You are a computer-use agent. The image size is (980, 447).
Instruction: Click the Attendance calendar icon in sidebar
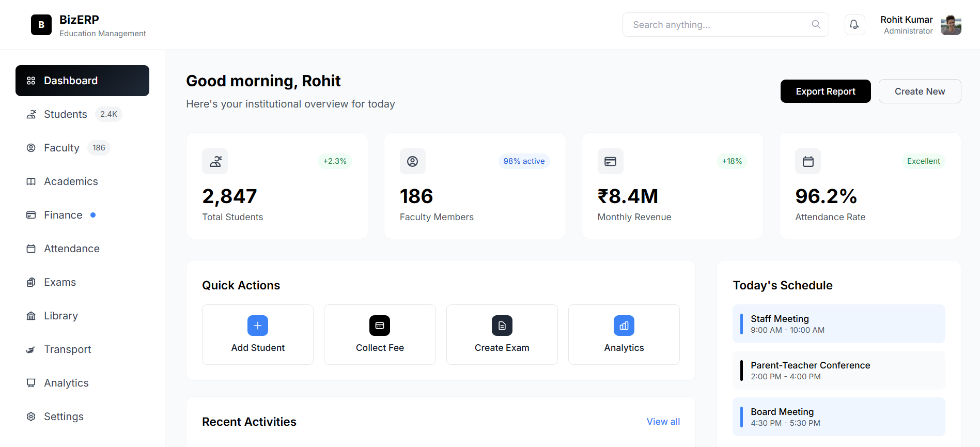31,249
